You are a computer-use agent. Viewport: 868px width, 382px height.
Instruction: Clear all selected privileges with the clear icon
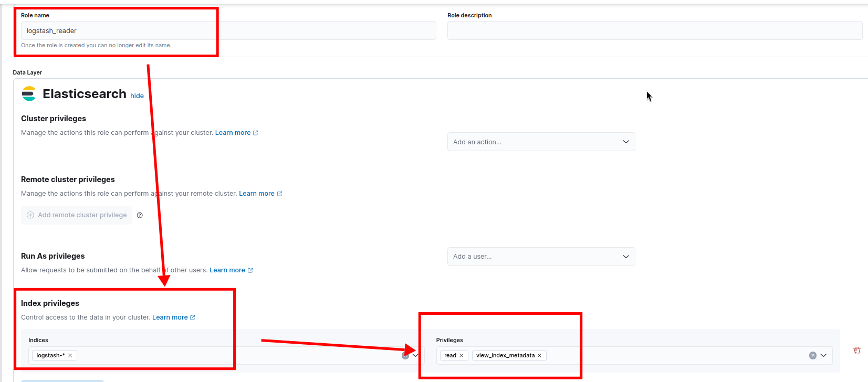click(x=813, y=356)
